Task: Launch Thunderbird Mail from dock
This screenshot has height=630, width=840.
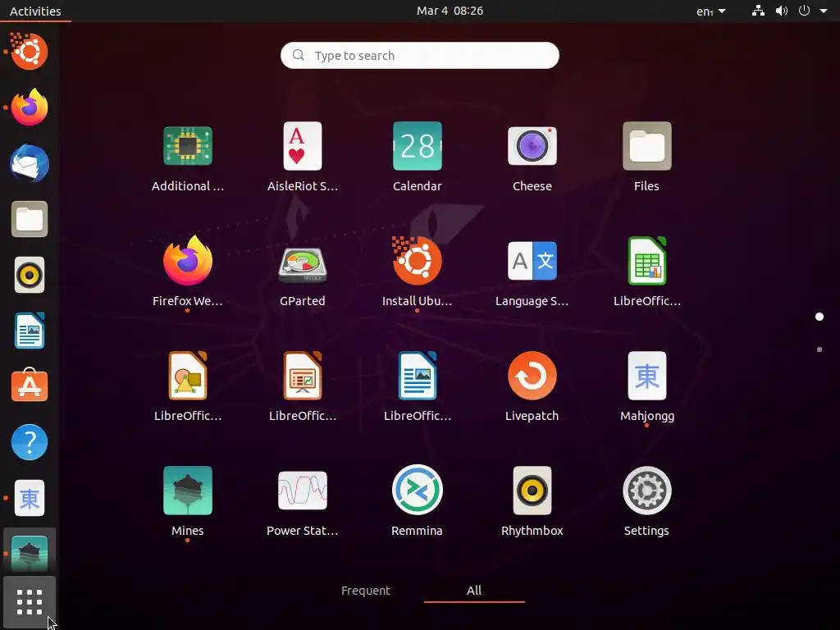Action: click(x=30, y=163)
